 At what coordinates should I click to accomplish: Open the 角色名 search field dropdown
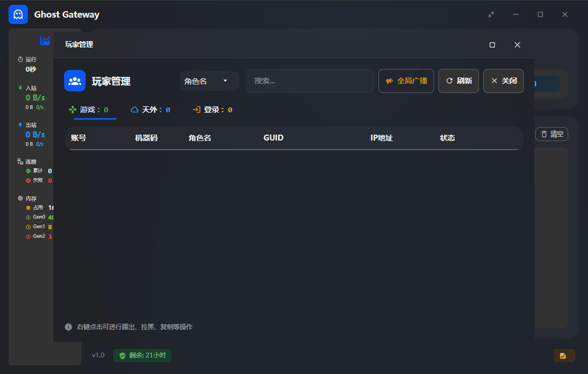209,81
